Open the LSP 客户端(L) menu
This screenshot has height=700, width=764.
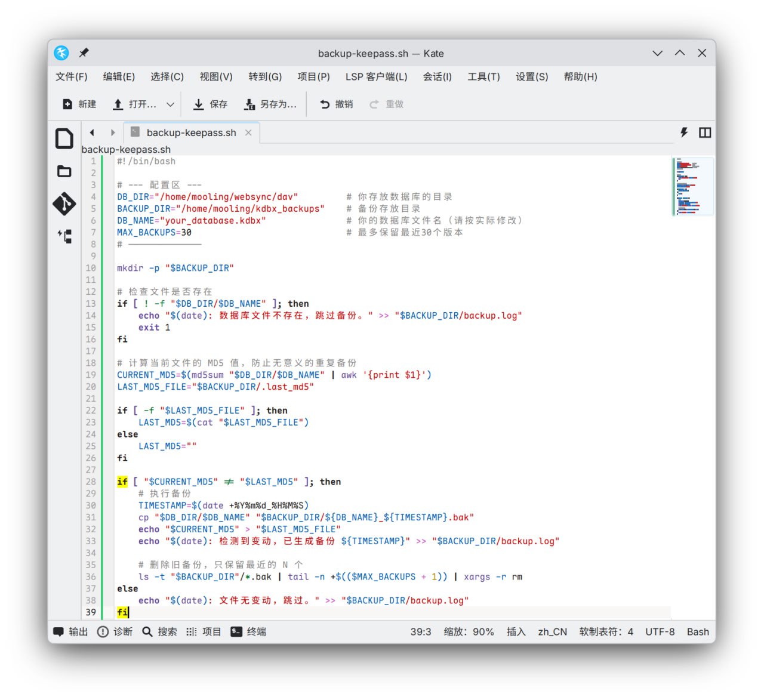(x=376, y=76)
